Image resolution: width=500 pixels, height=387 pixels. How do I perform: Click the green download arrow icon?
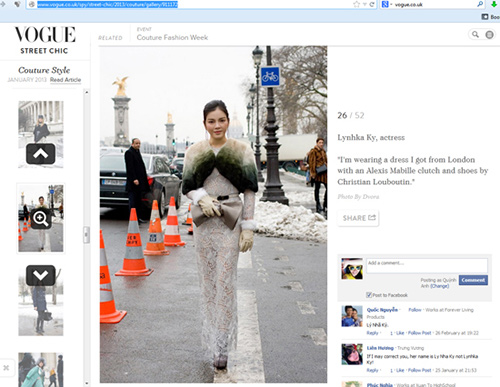pyautogui.click(x=495, y=4)
